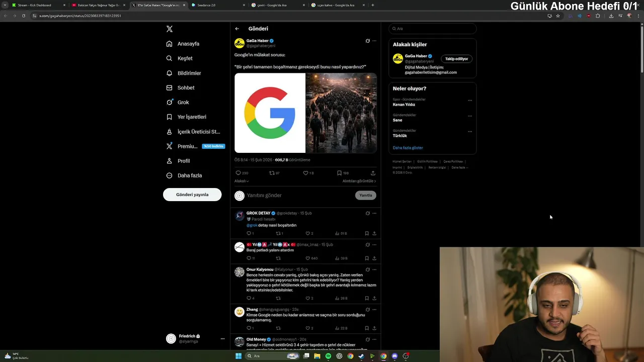Open Grok from the sidebar

178,102
